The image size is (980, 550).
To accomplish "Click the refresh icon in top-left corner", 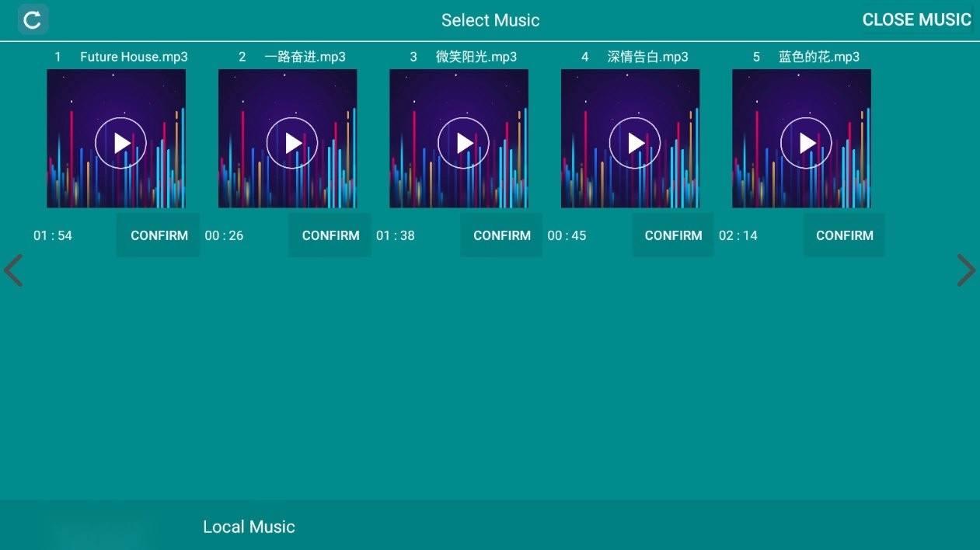I will pyautogui.click(x=33, y=19).
